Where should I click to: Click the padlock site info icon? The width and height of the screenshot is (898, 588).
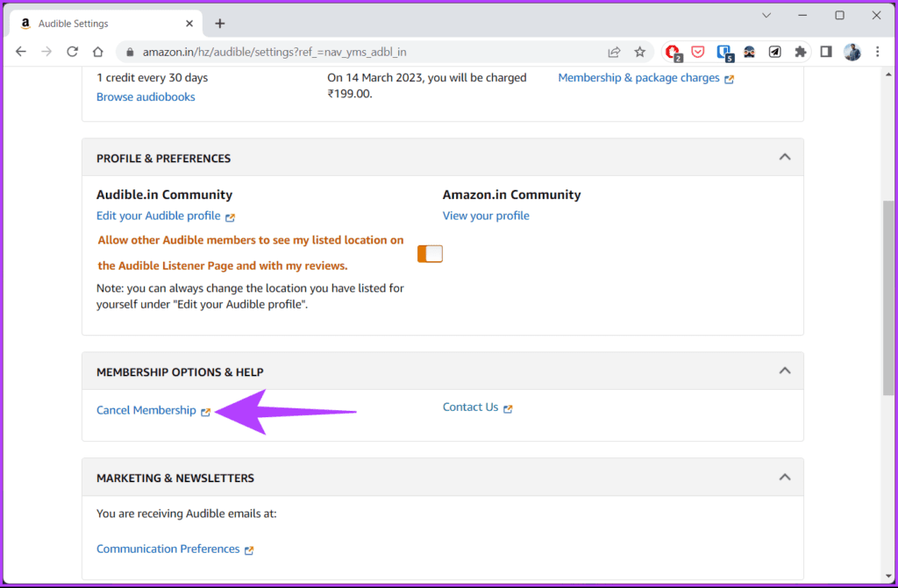tap(130, 52)
